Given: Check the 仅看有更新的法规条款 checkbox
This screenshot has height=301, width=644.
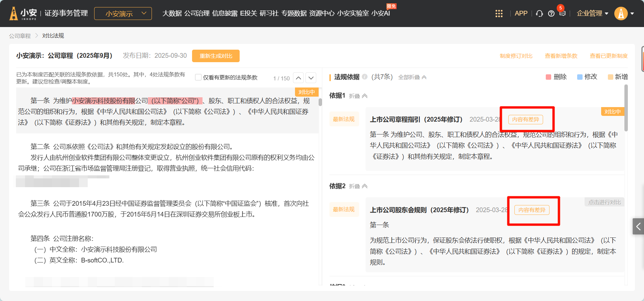Looking at the screenshot, I should coord(198,77).
